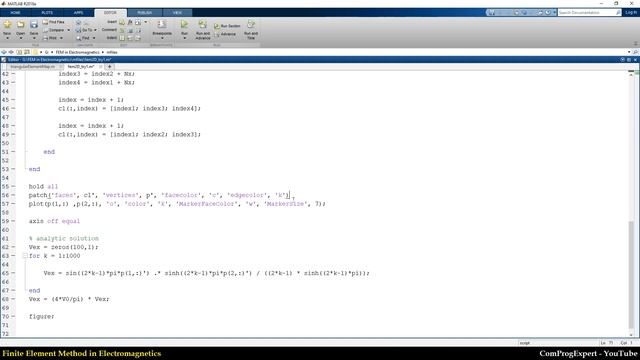Click the Advance button

225,34
